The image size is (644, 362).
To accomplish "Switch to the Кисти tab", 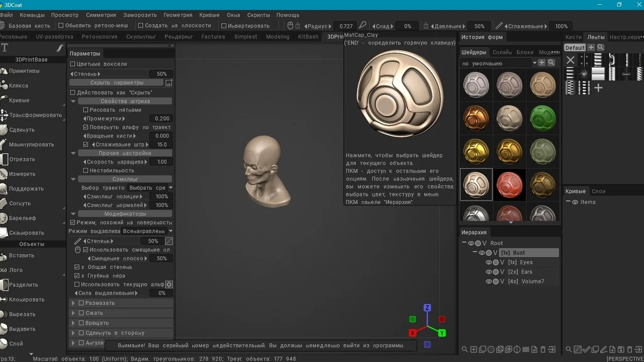I will pos(574,37).
